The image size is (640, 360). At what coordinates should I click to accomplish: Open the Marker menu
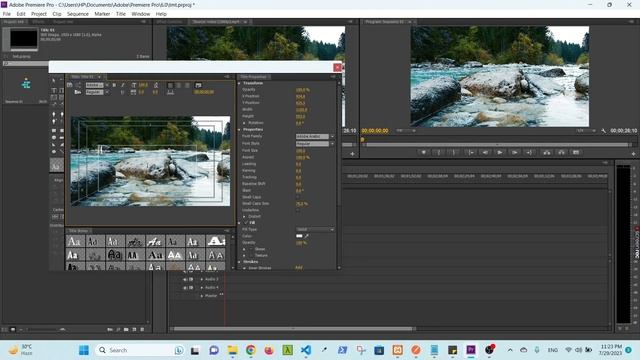(x=102, y=14)
